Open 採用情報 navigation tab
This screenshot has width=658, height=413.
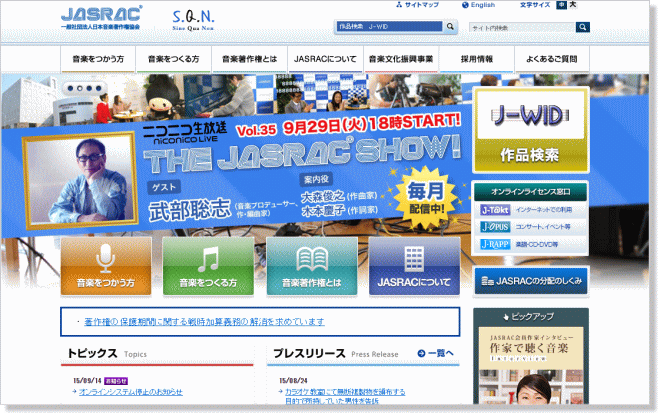pyautogui.click(x=477, y=59)
